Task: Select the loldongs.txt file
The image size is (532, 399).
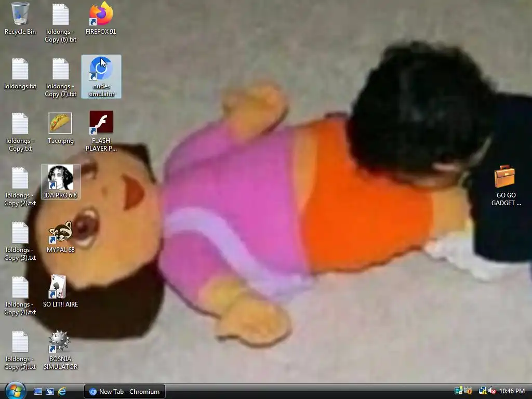Action: (x=20, y=74)
